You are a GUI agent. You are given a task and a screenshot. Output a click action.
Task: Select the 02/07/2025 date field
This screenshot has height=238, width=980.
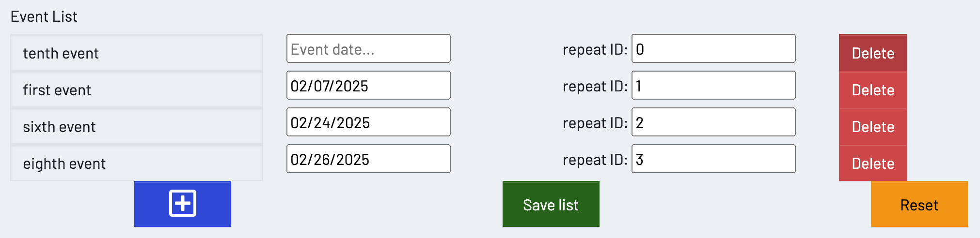pos(368,86)
